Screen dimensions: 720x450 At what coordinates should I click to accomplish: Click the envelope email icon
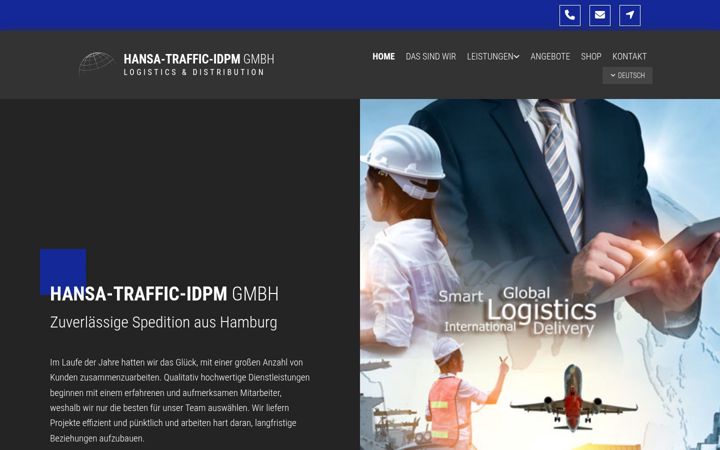point(600,15)
